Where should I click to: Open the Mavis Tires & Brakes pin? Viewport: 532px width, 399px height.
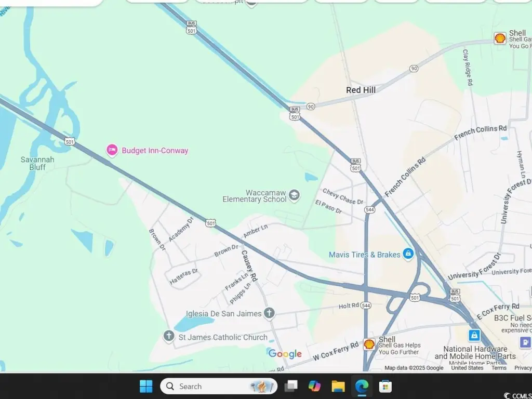coord(408,254)
